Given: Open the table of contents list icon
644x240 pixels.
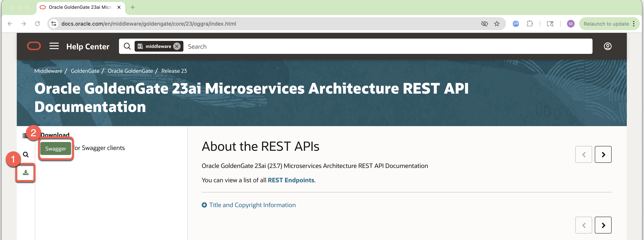Looking at the screenshot, I should [25, 135].
